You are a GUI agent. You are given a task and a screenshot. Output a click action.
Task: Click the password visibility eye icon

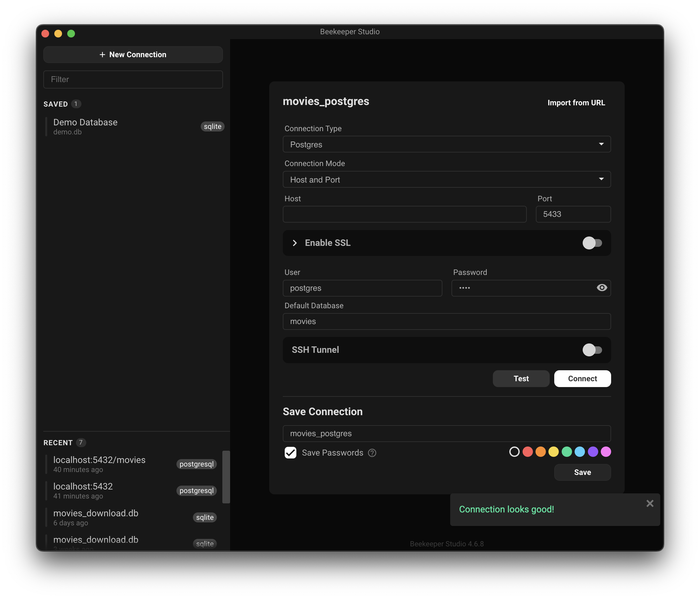point(602,288)
